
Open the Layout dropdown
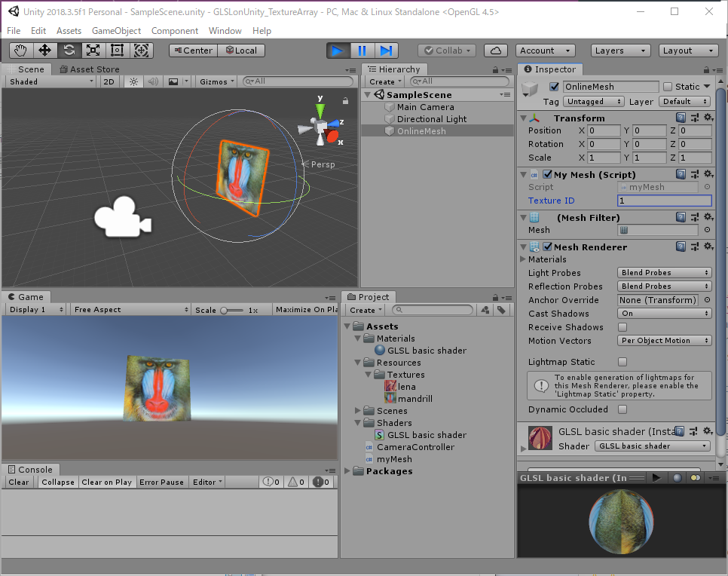tap(688, 51)
